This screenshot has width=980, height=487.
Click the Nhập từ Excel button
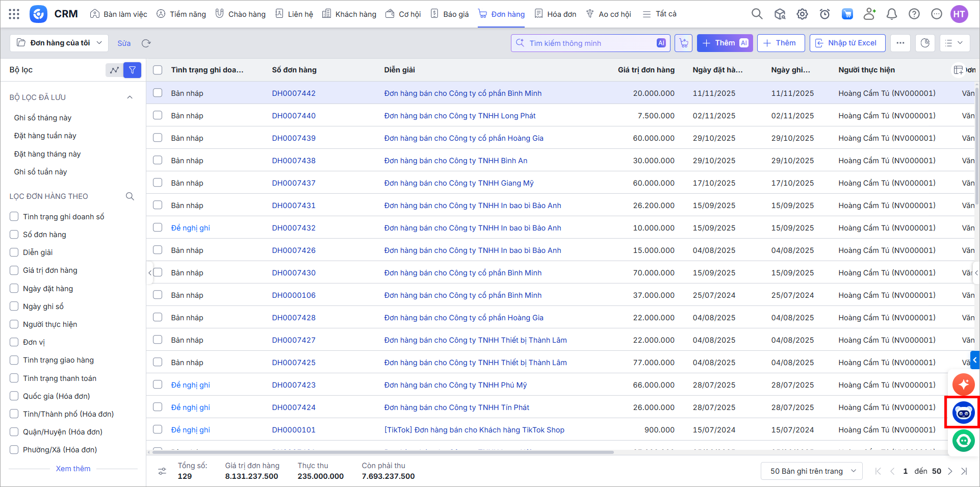click(847, 43)
